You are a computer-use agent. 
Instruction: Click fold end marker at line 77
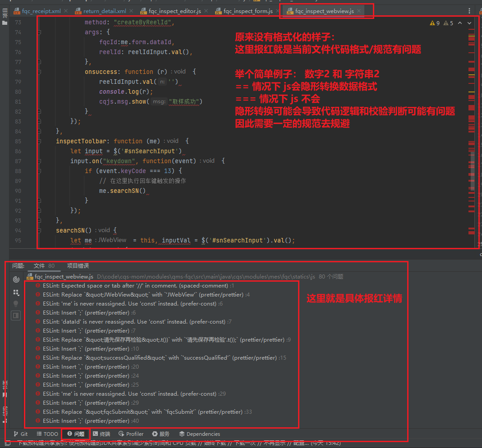click(x=39, y=62)
